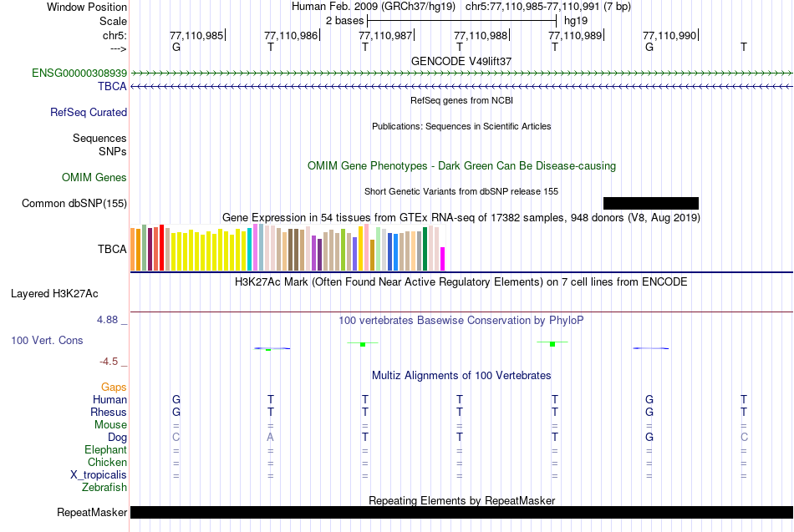The image size is (794, 532).
Task: Click the chr5:77,110,985-77,110,991 (7 bp) text
Action: (x=548, y=7)
